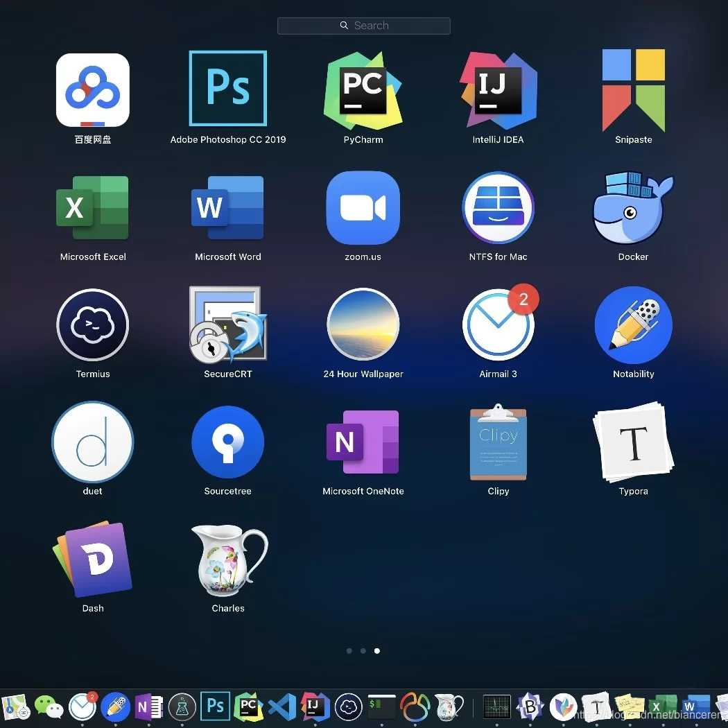
Task: Launch Sourcetree
Action: [227, 442]
